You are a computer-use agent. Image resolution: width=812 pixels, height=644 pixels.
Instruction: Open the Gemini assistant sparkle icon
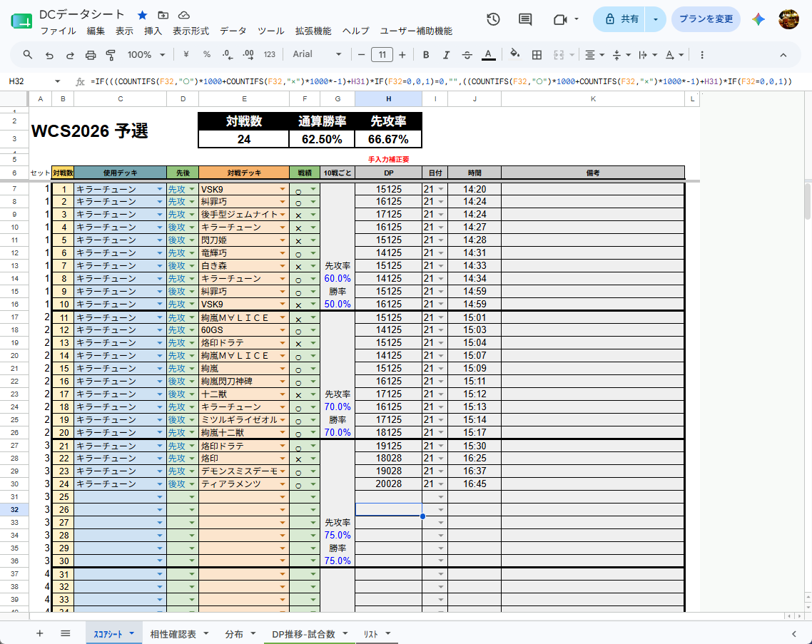(x=758, y=19)
